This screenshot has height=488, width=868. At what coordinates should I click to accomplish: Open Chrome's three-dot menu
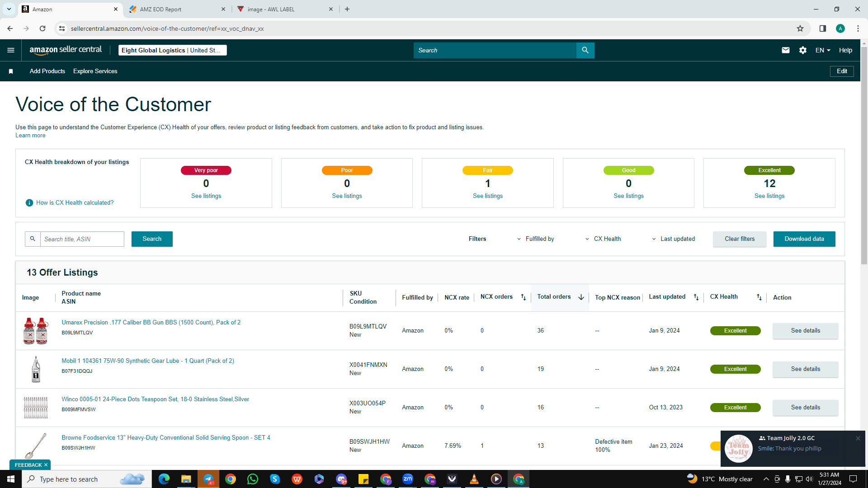[858, 28]
